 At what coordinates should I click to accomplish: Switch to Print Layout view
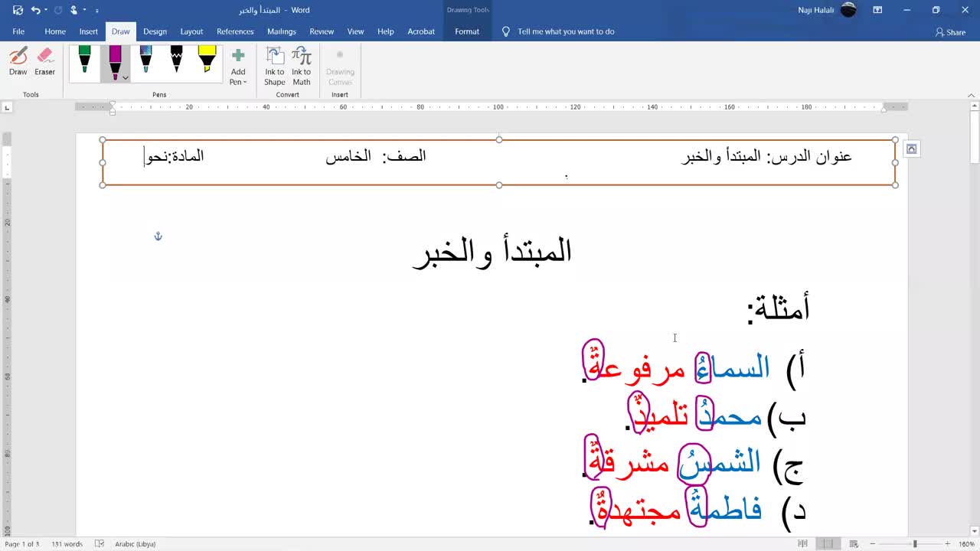827,543
